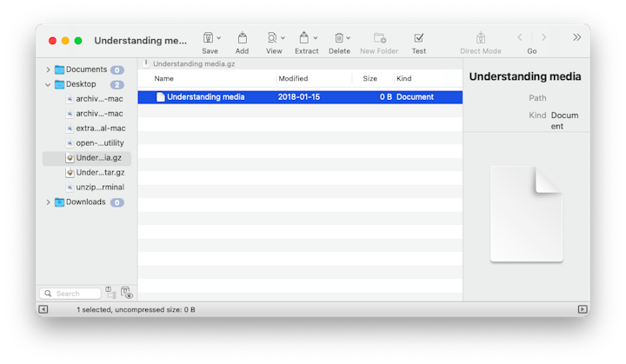
Task: Sort by the Kind column header
Action: [403, 79]
